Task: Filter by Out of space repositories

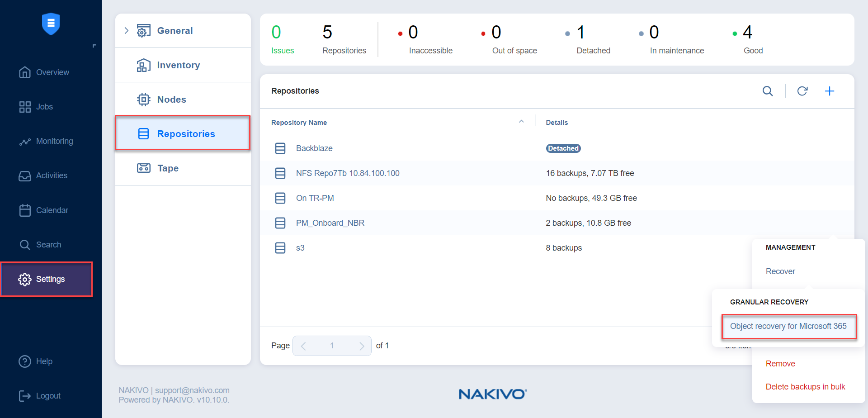Action: (509, 39)
